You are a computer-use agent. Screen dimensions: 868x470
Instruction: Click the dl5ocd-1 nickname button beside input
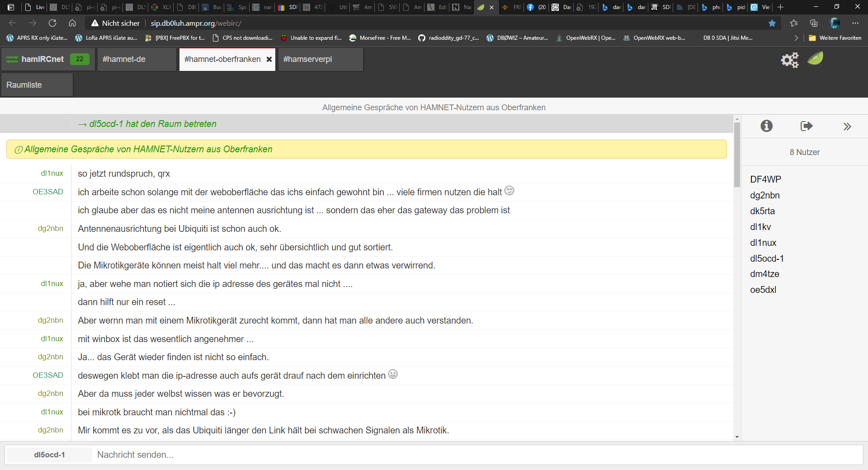click(49, 455)
